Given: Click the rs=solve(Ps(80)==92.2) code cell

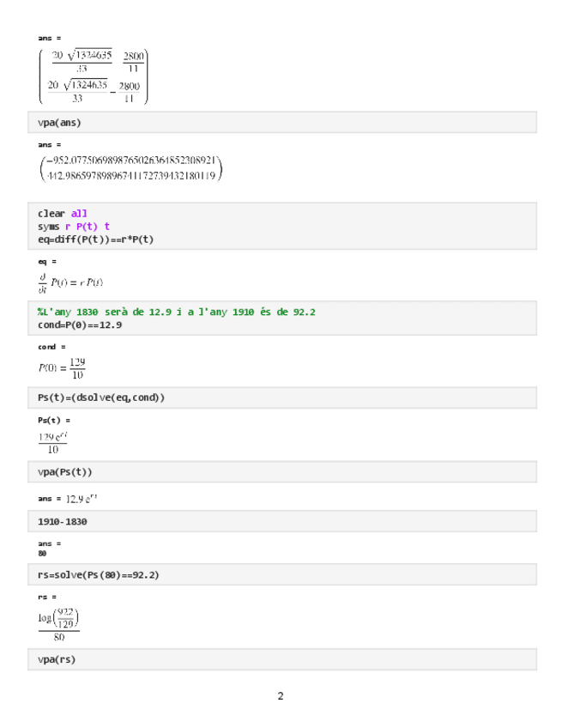Looking at the screenshot, I should [x=99, y=574].
